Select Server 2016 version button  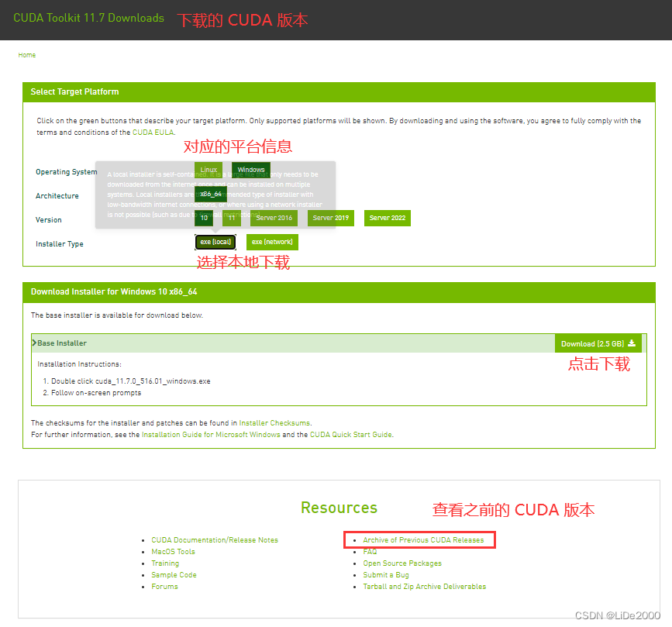pos(274,218)
